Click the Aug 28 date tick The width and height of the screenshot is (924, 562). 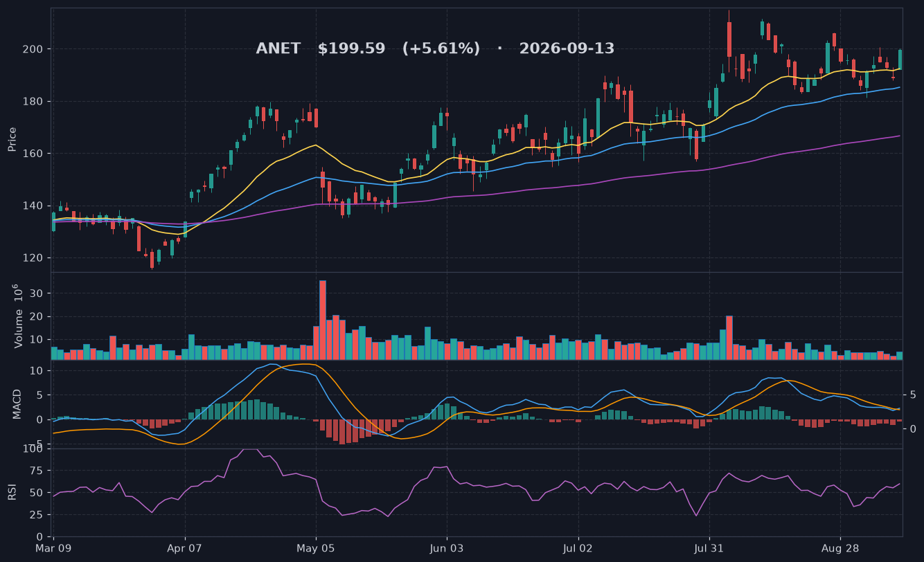[x=839, y=548]
